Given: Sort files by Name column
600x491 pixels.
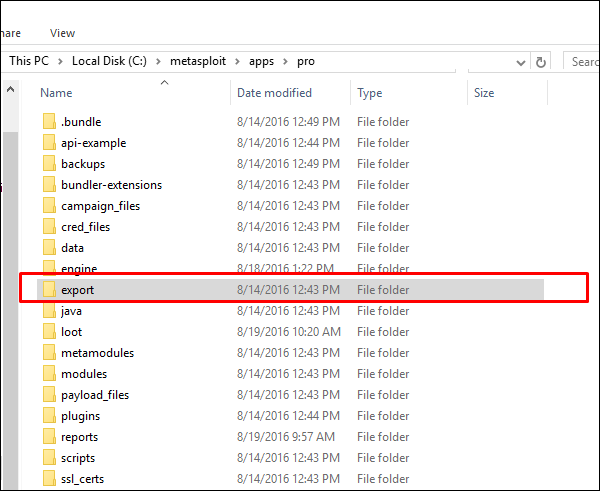Looking at the screenshot, I should click(56, 93).
